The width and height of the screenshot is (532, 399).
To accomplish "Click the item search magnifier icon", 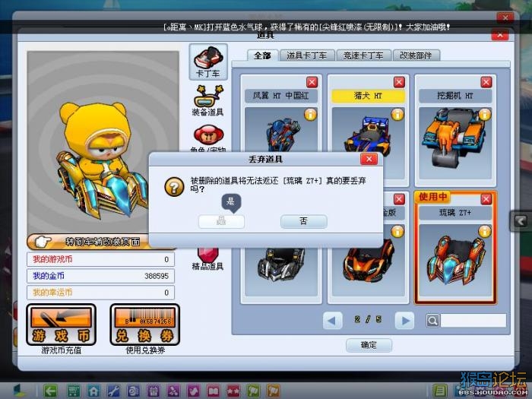I will (432, 320).
